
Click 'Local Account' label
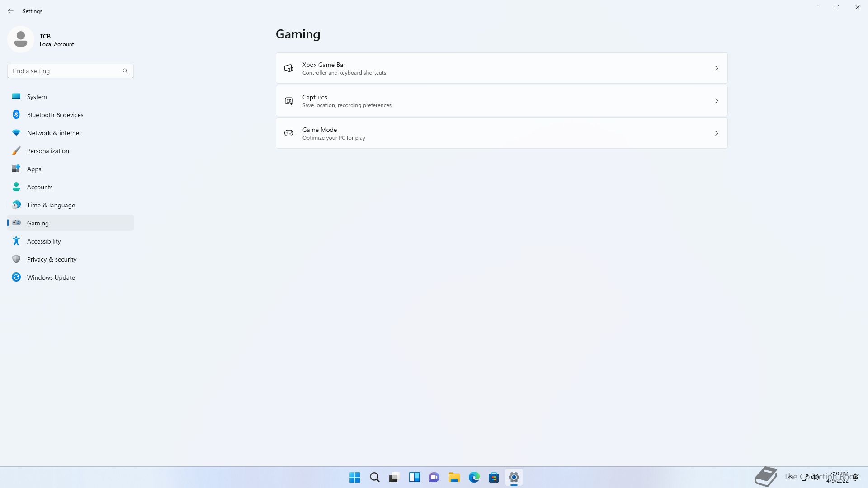tap(57, 44)
